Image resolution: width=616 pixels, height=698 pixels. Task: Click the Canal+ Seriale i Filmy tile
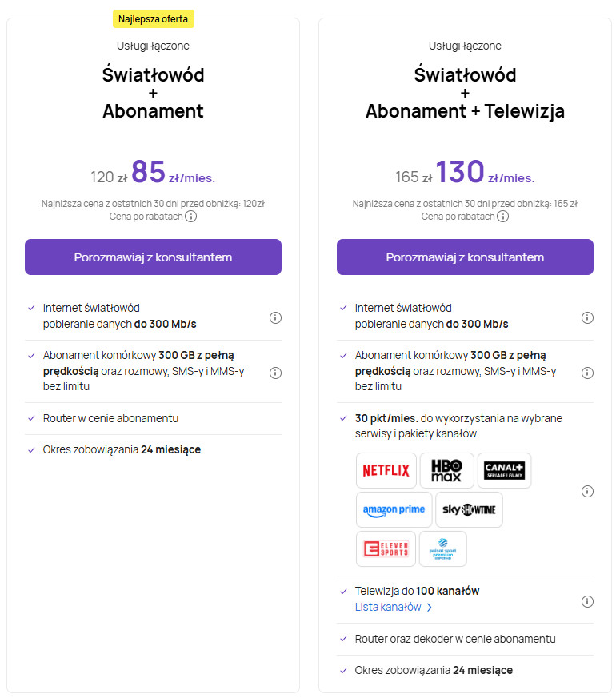point(504,470)
